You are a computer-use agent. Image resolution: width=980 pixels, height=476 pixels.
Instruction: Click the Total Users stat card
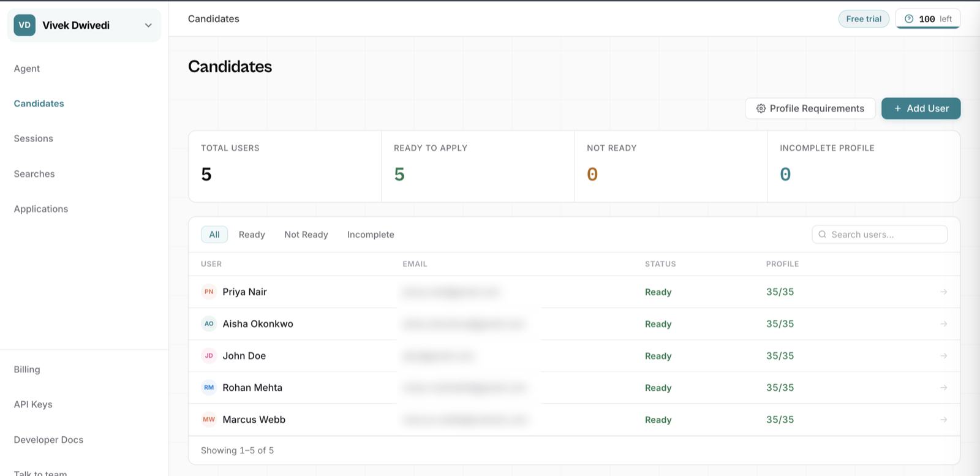pyautogui.click(x=285, y=166)
